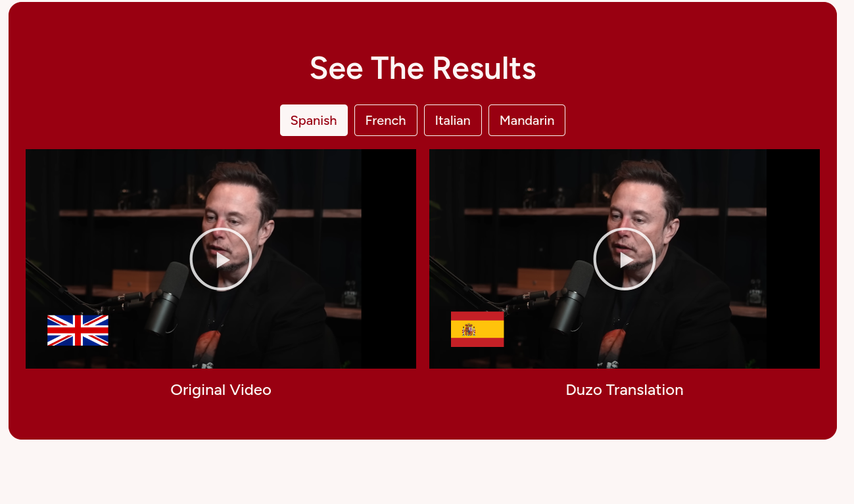
Task: Switch to the French tab
Action: (x=386, y=120)
